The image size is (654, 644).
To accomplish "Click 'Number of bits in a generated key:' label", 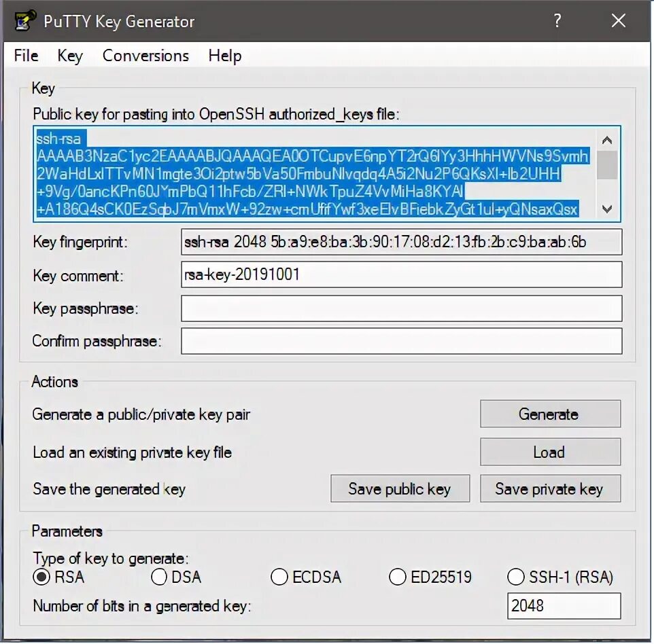I will coord(142,606).
